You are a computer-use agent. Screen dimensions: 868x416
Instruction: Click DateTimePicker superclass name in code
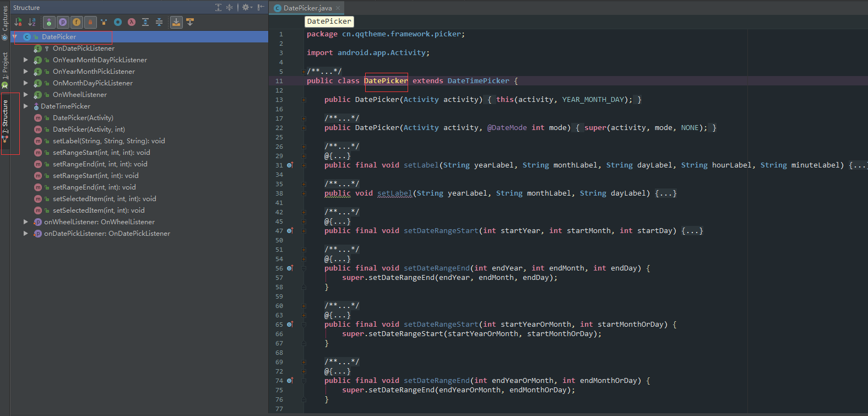pyautogui.click(x=478, y=81)
